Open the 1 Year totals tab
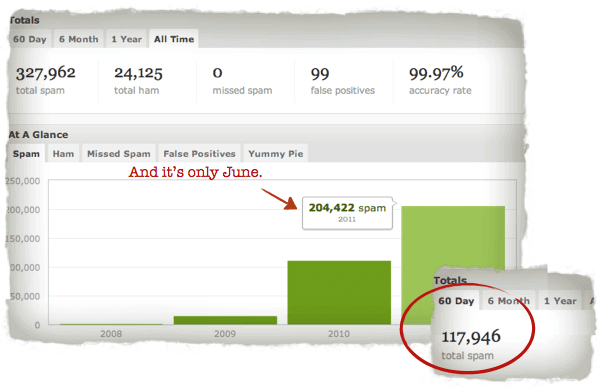This screenshot has height=388, width=600. [126, 39]
